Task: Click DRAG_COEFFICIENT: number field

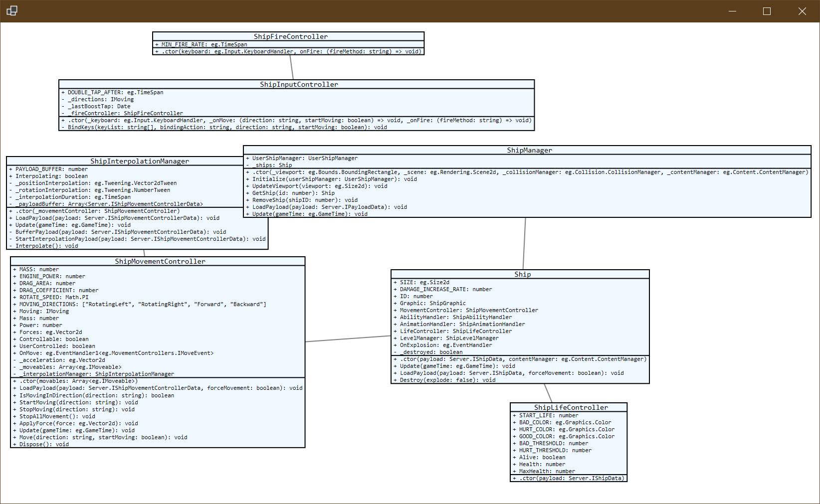Action: tap(55, 290)
